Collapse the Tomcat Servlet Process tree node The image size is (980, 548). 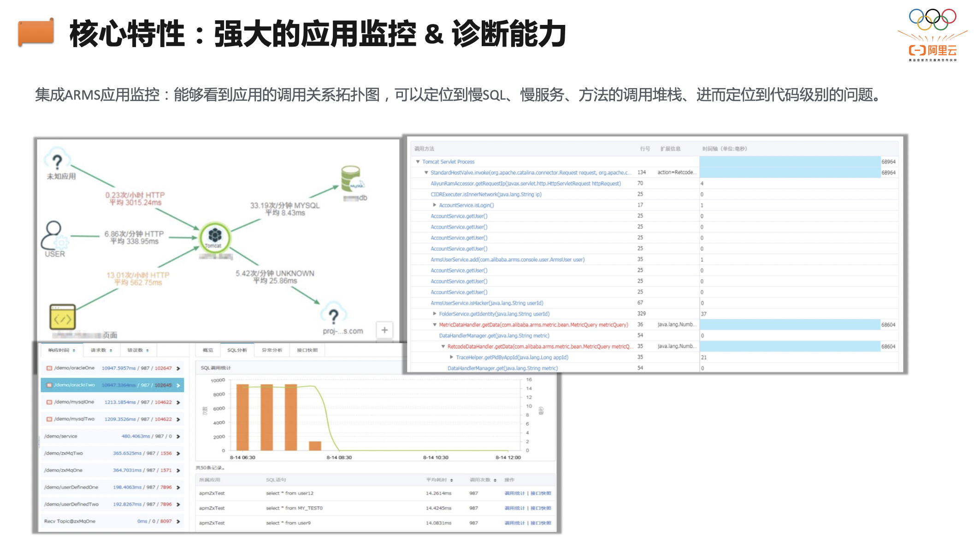point(418,162)
